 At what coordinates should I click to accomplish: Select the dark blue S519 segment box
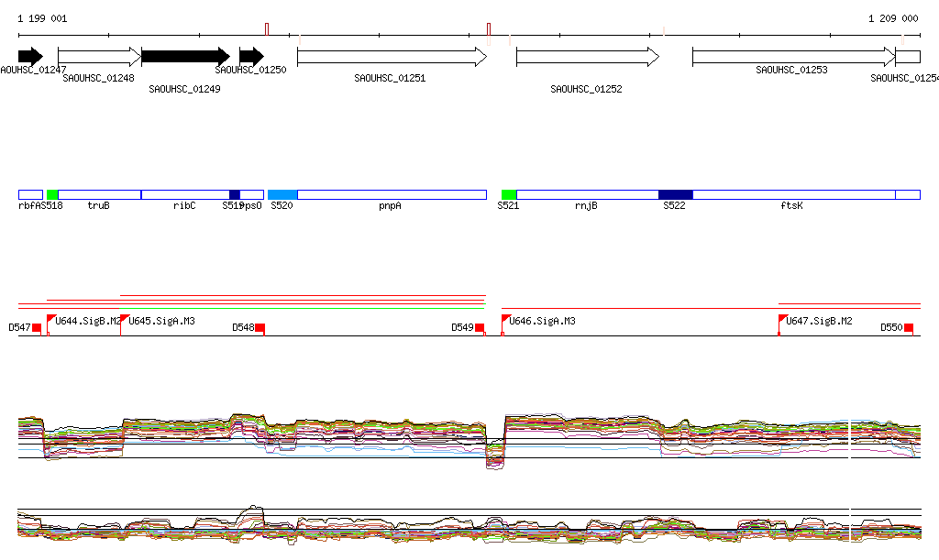235,194
